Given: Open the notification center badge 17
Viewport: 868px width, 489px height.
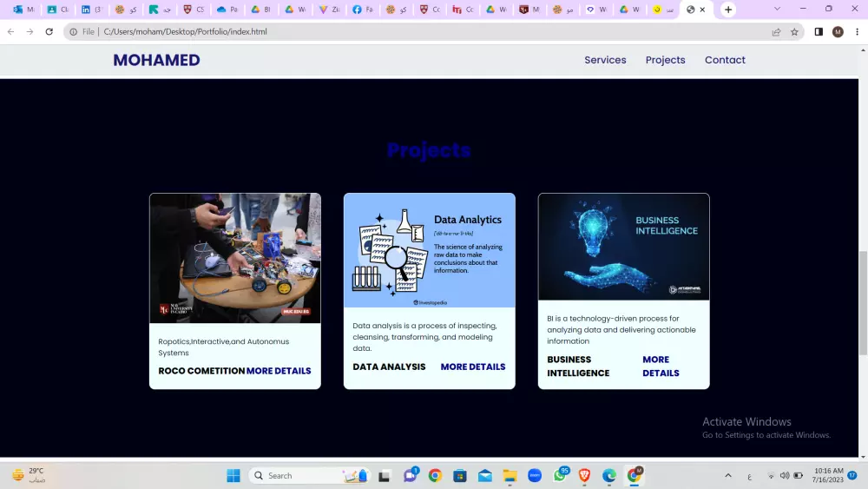Looking at the screenshot, I should click(852, 475).
